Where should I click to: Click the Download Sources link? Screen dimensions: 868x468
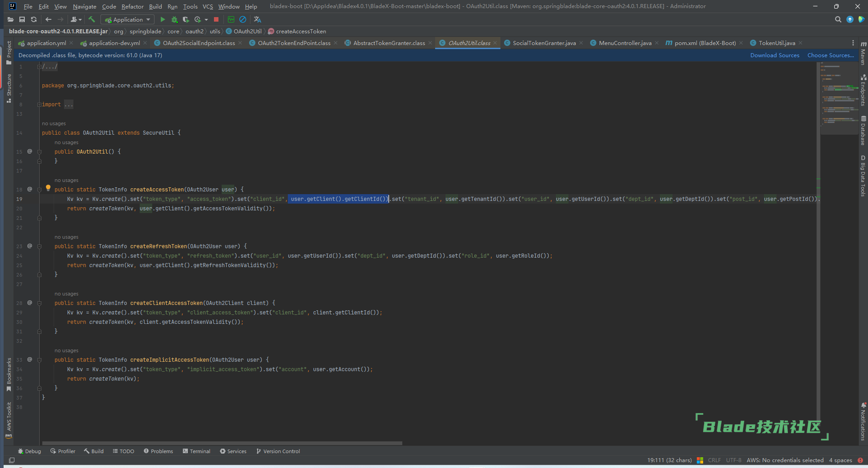tap(775, 55)
